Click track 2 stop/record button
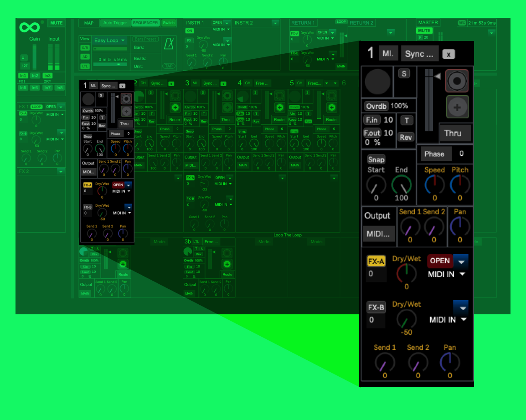The image size is (526, 420). 175,96
